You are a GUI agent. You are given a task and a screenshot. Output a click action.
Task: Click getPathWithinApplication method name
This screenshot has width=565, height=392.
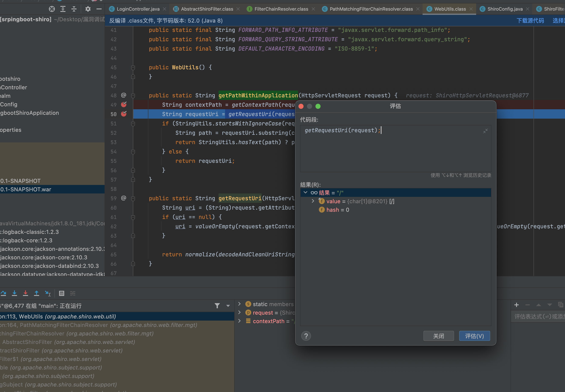[258, 95]
